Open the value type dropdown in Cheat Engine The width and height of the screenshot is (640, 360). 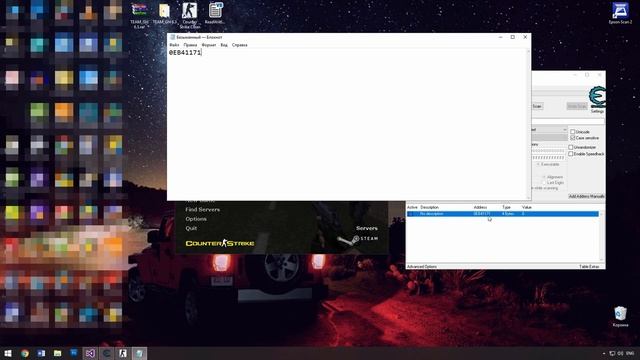pos(549,129)
